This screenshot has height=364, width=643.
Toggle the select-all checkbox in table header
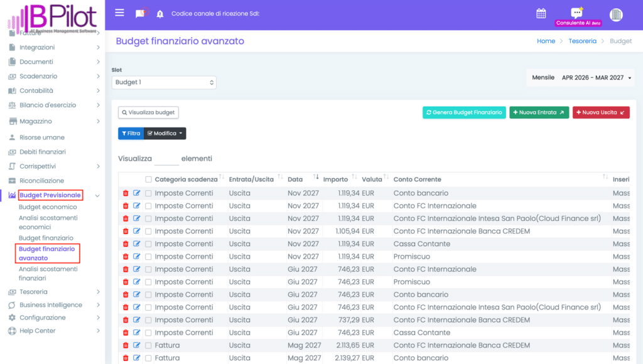click(148, 179)
